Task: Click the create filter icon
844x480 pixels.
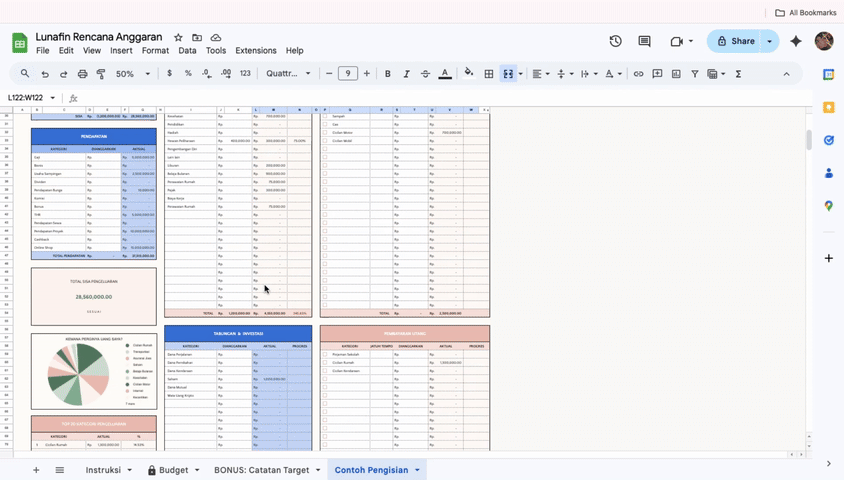Action: [x=694, y=74]
